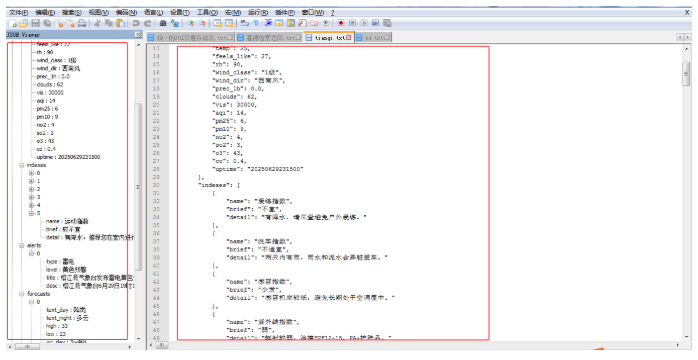Expand node 3 under indexes
This screenshot has height=360, width=698.
pyautogui.click(x=32, y=197)
